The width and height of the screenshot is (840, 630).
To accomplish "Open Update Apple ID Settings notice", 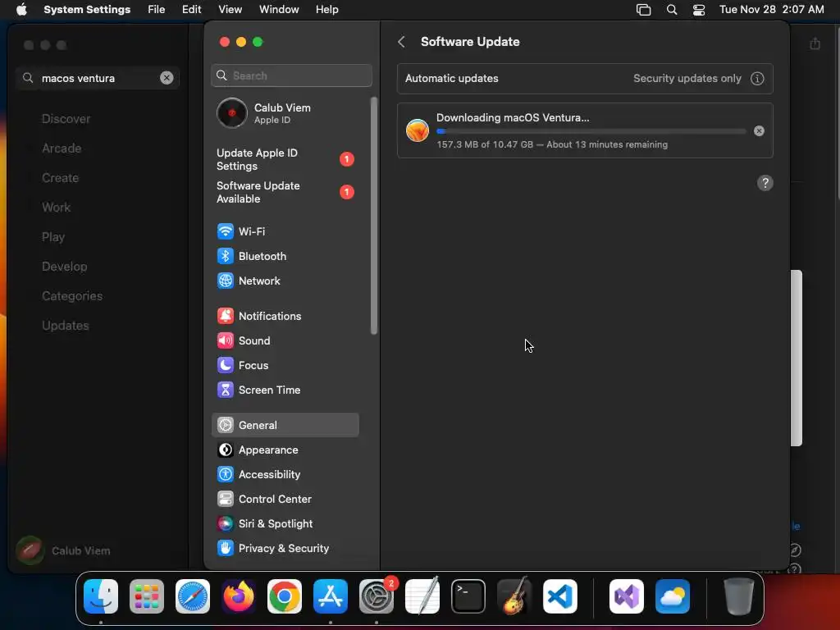I will click(x=285, y=159).
